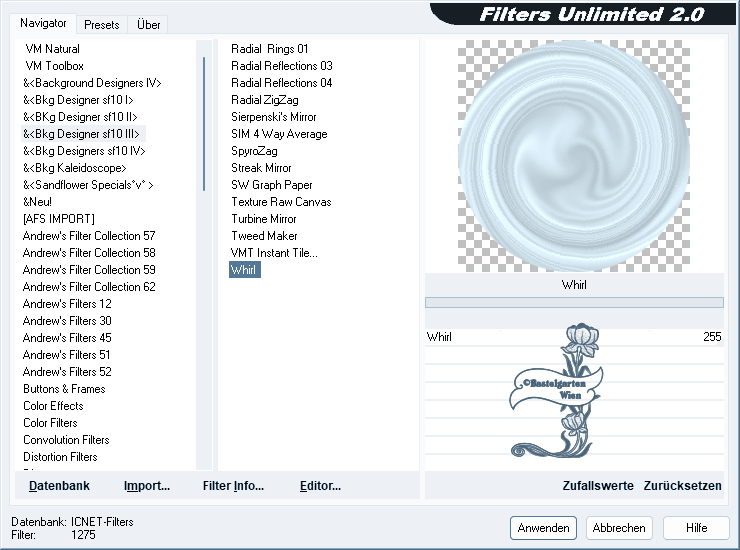The image size is (740, 550).
Task: Choose Streak Mirror filter
Action: 261,168
